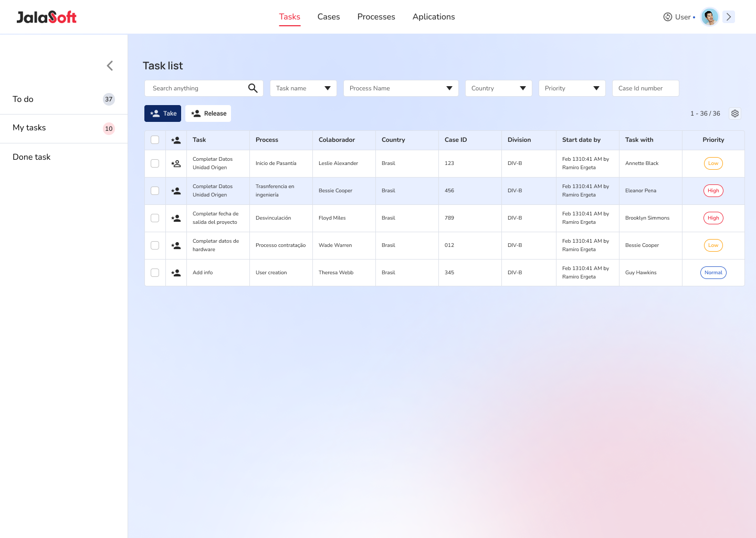Check the row for Bessie Cooper colaborador
Viewport: 756px width, 538px height.
155,191
